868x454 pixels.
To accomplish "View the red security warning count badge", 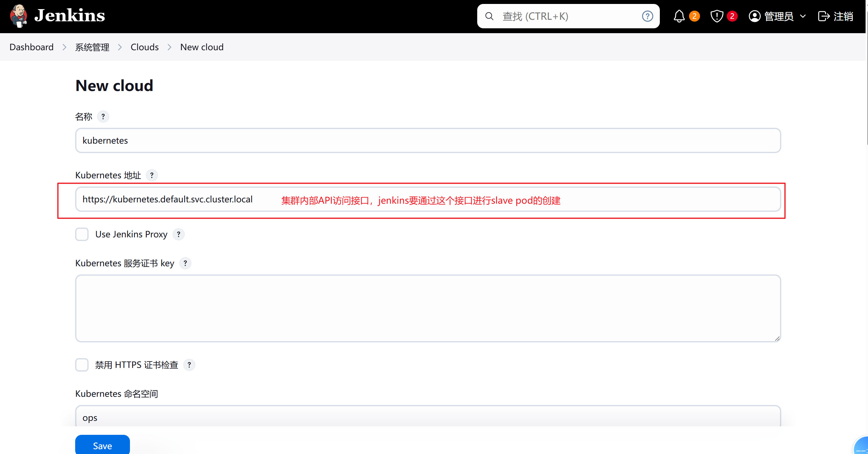I will coord(732,16).
